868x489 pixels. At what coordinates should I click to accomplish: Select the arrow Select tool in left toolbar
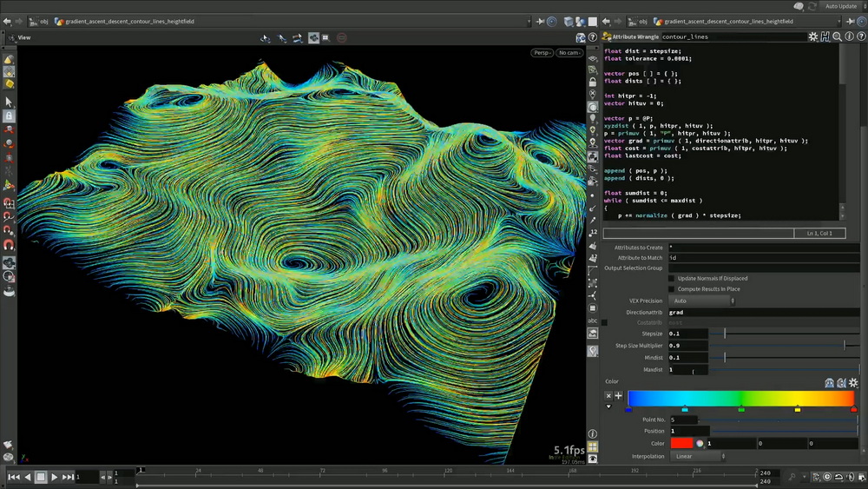tap(9, 102)
